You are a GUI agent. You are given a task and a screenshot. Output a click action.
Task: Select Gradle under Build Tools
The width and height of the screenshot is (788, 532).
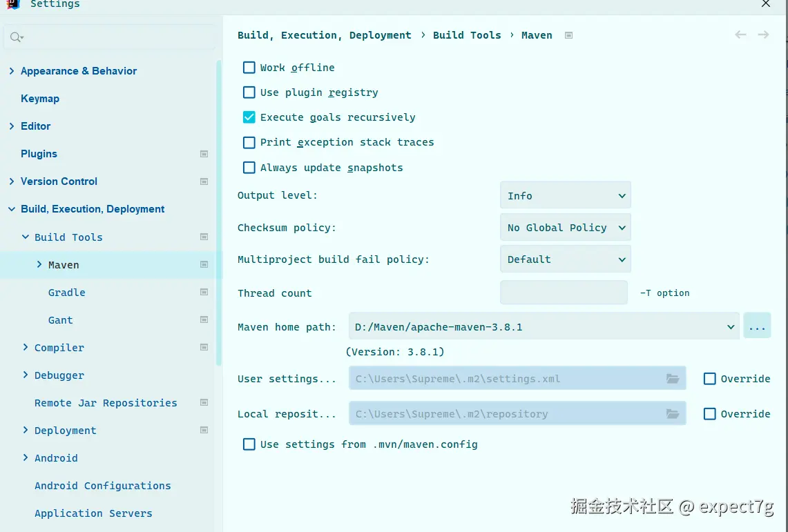[66, 292]
